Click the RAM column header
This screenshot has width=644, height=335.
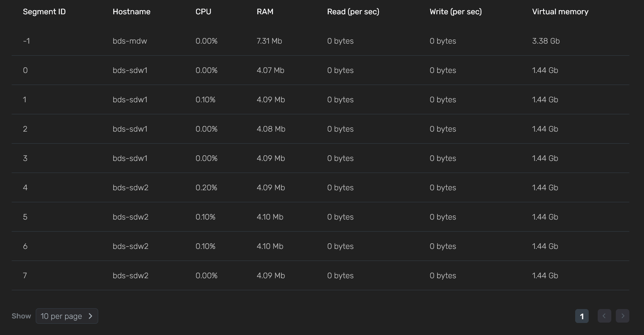265,12
